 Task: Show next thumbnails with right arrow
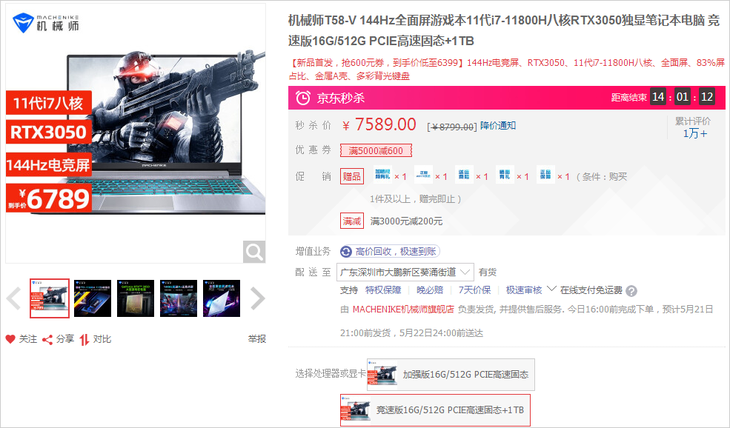(x=257, y=299)
